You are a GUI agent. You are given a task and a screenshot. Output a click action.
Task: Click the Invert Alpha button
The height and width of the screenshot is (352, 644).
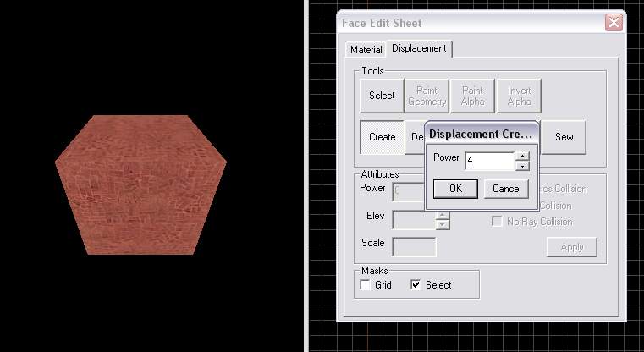(x=519, y=96)
